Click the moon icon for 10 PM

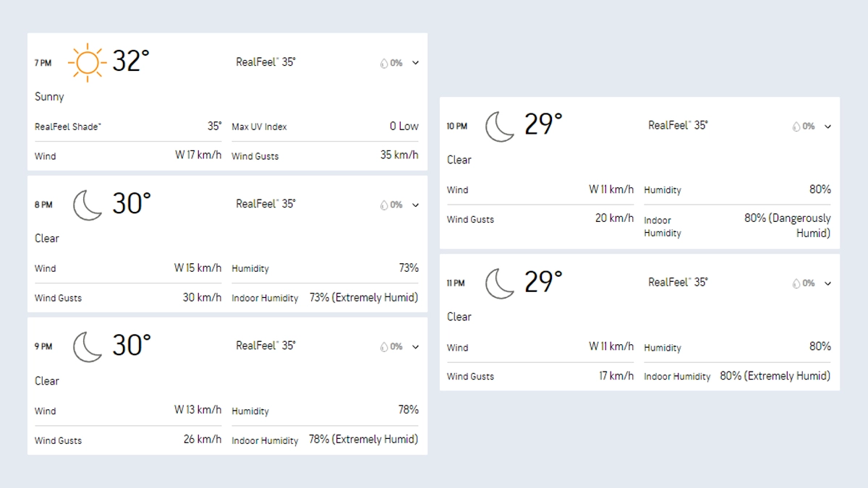[500, 126]
